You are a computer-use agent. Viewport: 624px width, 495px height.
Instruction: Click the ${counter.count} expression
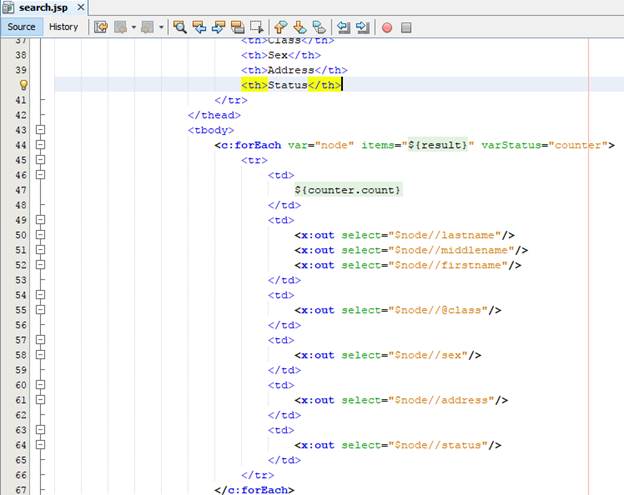[348, 190]
